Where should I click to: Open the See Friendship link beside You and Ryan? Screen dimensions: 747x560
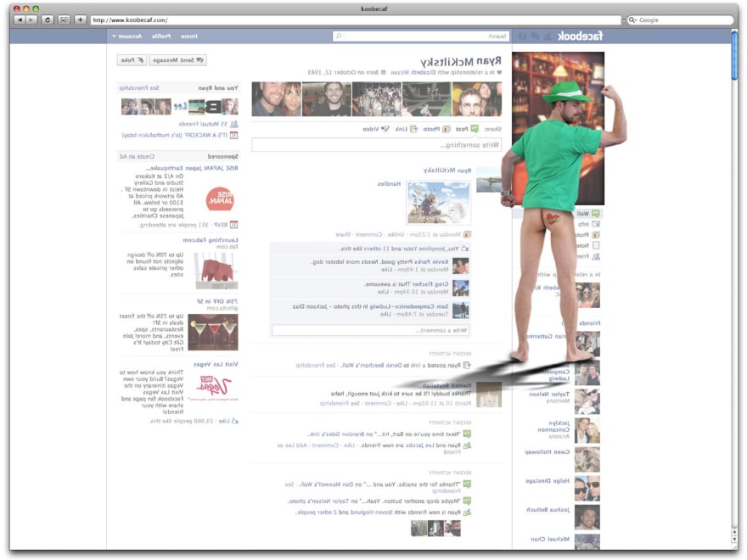pyautogui.click(x=139, y=87)
